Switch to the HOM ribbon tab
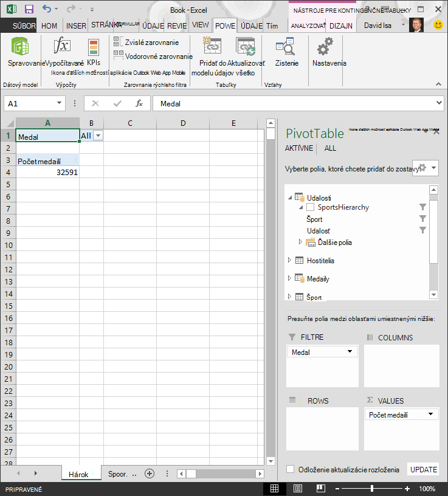Screen dimensions: 448x496 click(x=49, y=26)
